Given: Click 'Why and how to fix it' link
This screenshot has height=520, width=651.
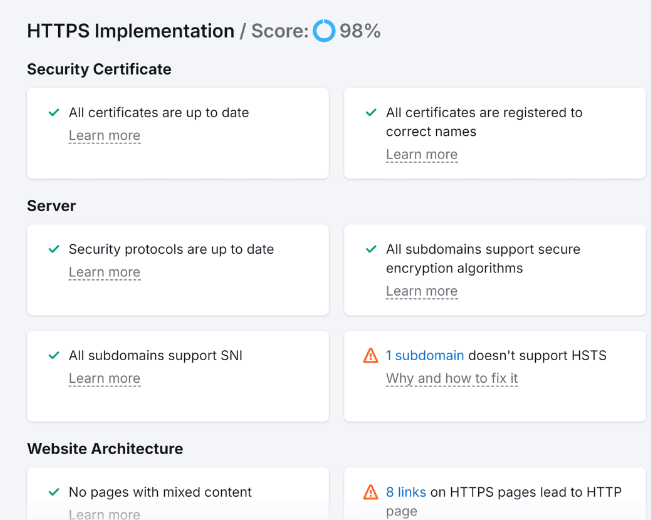Looking at the screenshot, I should coord(452,379).
